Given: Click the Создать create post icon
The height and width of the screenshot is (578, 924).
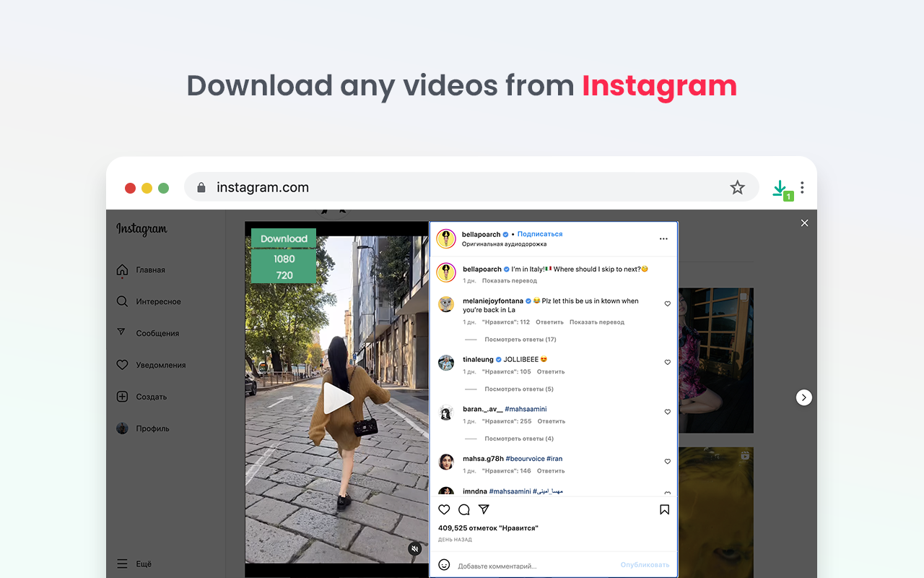Looking at the screenshot, I should (x=122, y=396).
